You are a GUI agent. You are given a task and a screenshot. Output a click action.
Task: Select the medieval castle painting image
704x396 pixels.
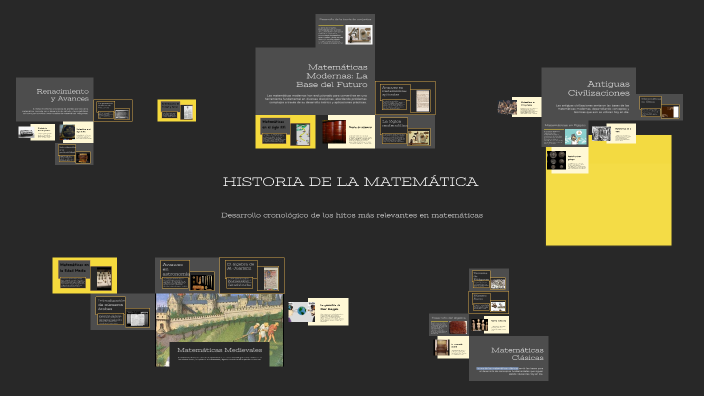pos(220,317)
